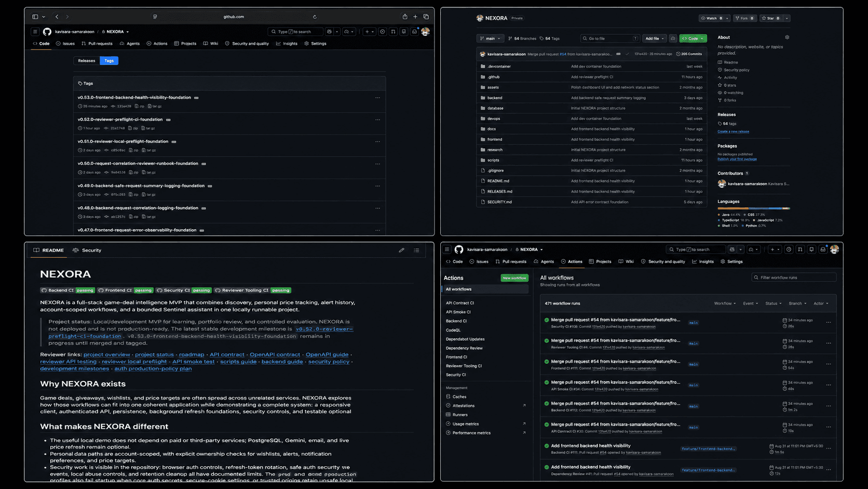Click the Safari share icon

[405, 17]
